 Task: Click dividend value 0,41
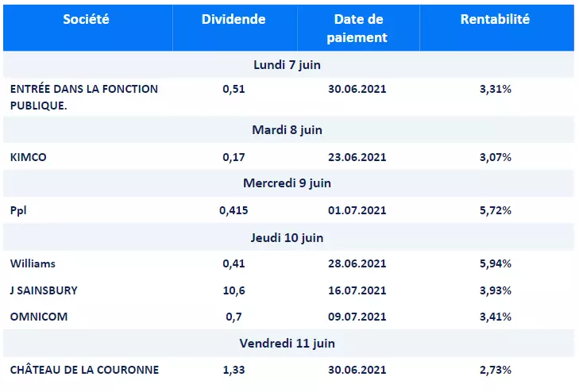[x=234, y=263]
